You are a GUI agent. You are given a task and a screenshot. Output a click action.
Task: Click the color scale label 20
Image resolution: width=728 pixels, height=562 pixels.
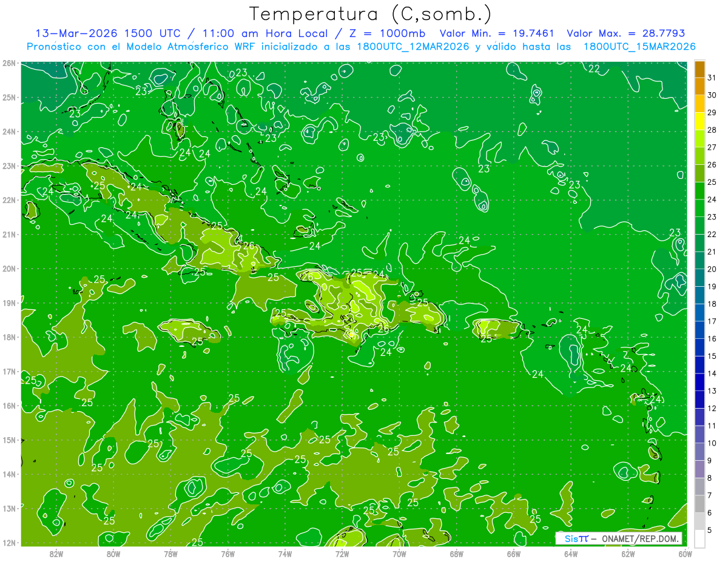point(712,269)
